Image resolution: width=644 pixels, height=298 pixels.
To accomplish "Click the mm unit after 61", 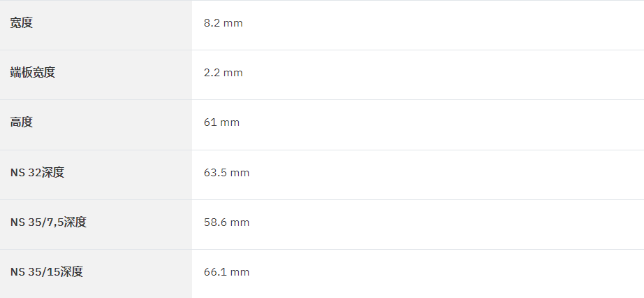I will (230, 123).
